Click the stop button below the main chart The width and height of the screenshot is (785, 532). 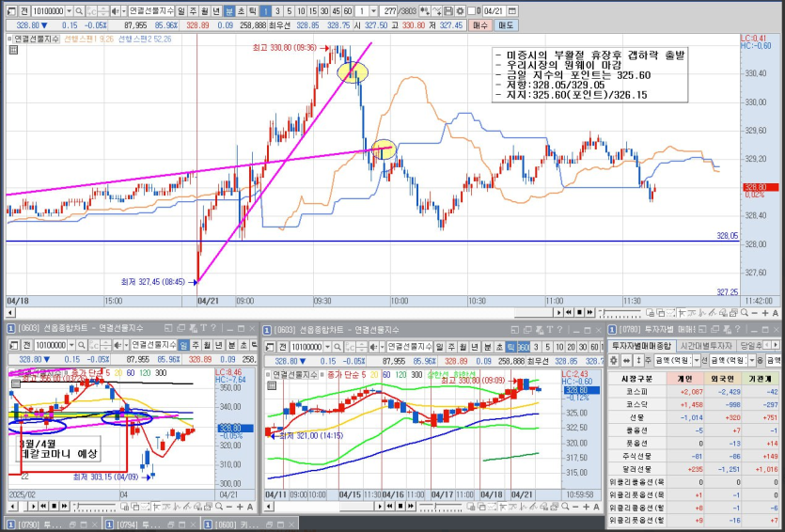(580, 312)
